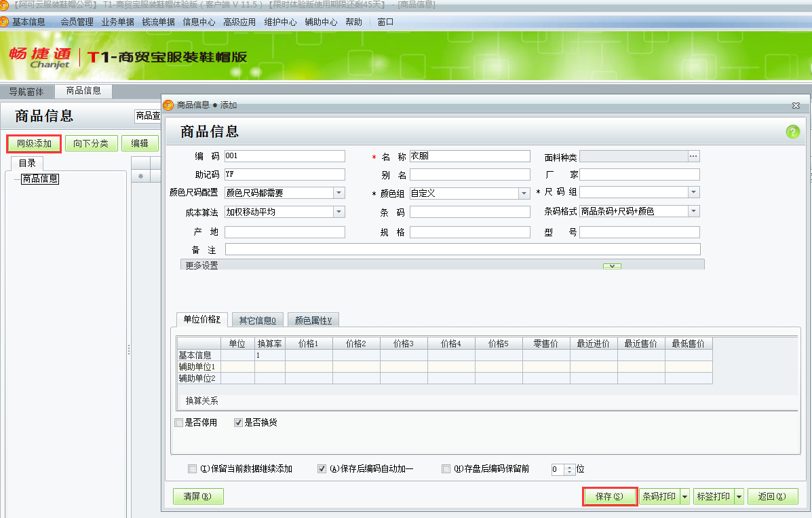
Task: Click the 同级添加 button
Action: pyautogui.click(x=34, y=144)
